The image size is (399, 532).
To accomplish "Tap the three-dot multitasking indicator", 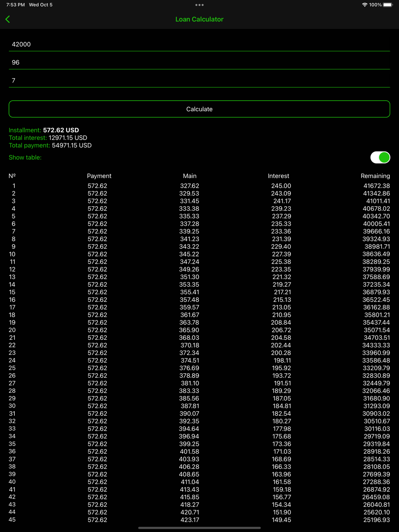I will coord(199,5).
